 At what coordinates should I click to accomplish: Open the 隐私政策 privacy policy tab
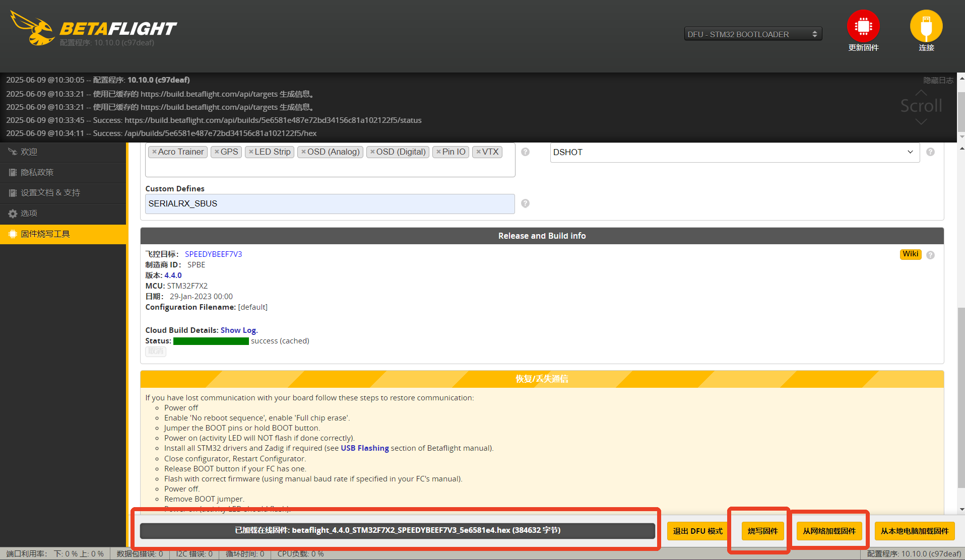[x=63, y=173]
